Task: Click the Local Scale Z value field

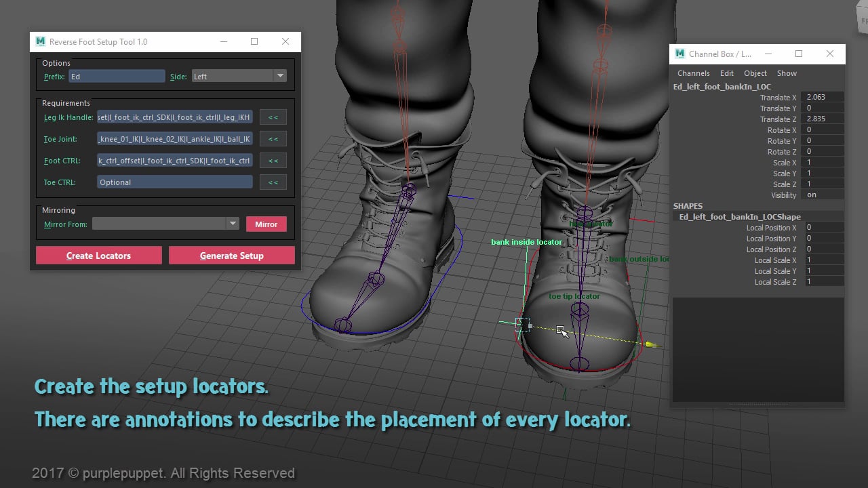Action: coord(824,282)
